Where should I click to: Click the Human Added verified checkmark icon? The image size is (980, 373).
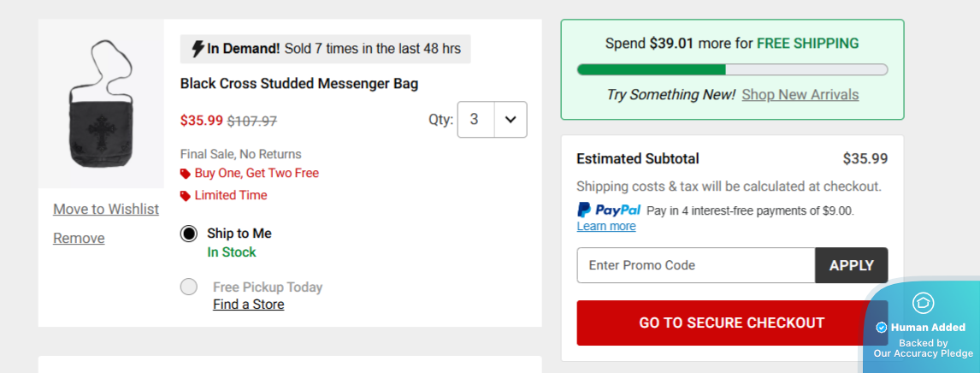coord(882,328)
